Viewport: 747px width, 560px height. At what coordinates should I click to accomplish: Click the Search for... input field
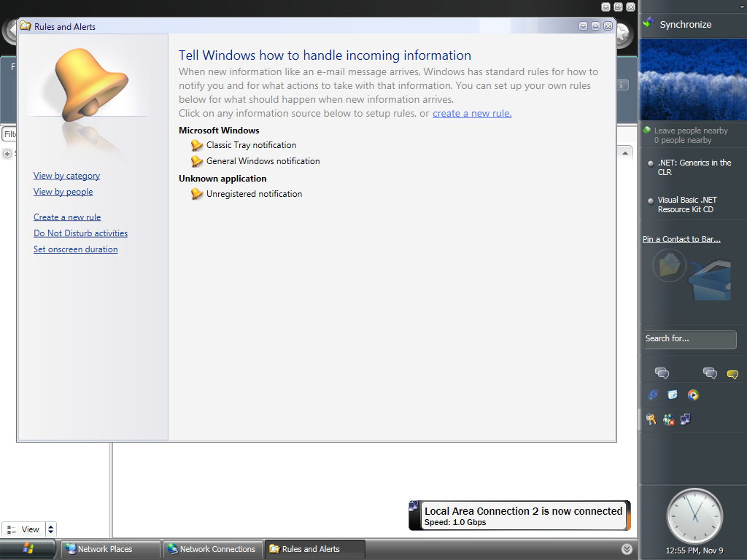point(689,339)
